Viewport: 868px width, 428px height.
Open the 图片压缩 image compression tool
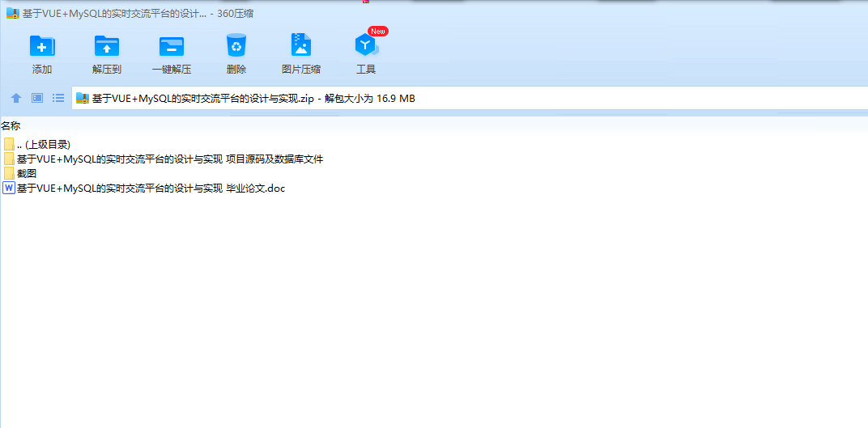coord(301,44)
